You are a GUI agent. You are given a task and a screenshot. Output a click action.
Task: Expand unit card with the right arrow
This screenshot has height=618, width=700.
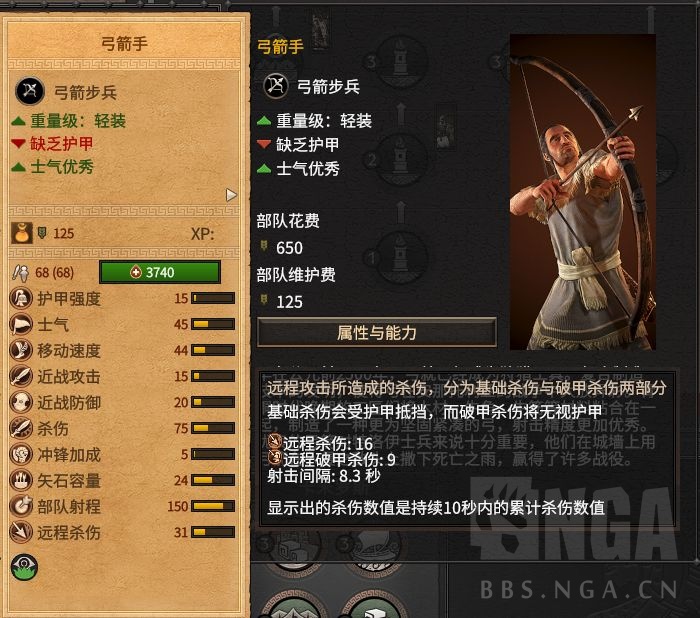point(231,195)
